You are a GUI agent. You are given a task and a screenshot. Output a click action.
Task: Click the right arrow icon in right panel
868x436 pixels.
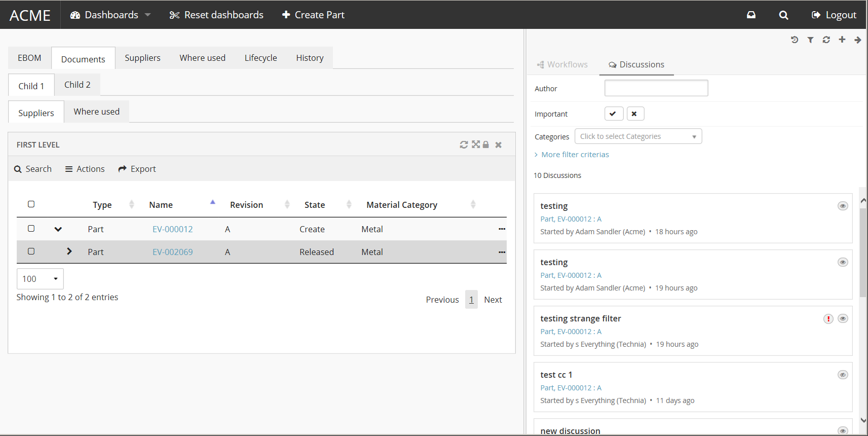point(857,40)
